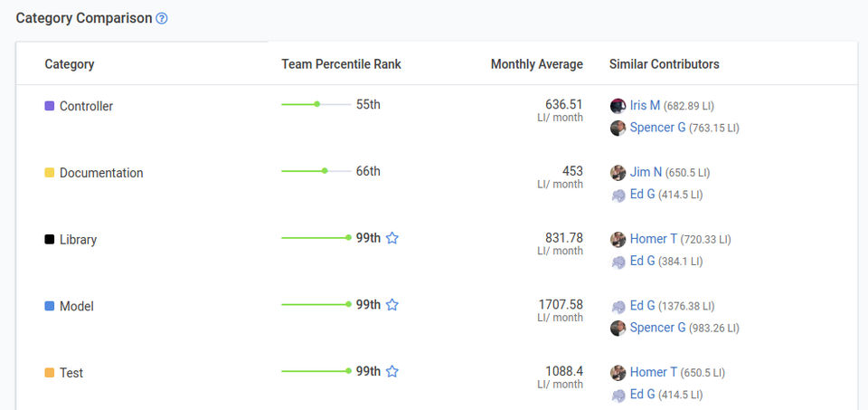
Task: Click the star icon in Model row
Action: pos(392,305)
